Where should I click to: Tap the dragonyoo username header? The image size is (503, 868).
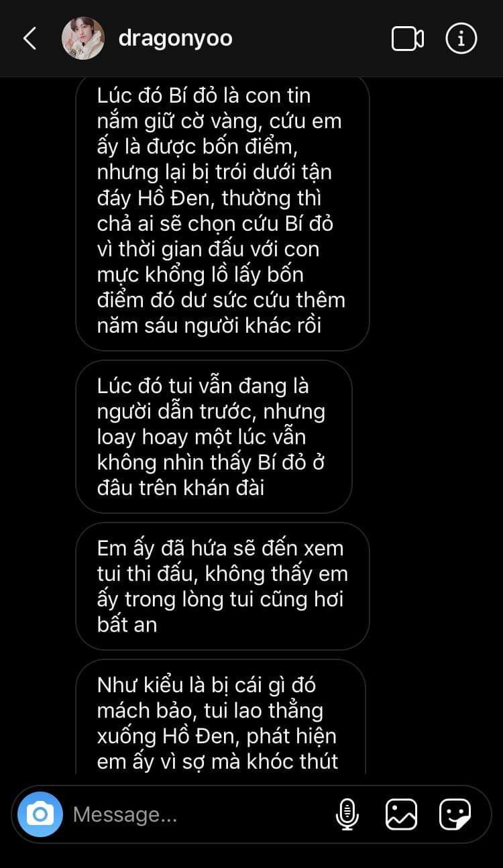coord(175,38)
